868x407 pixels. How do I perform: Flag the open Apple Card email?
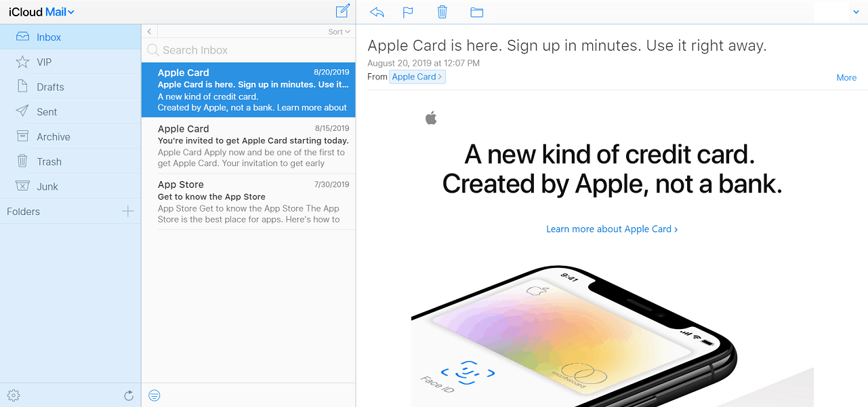408,12
